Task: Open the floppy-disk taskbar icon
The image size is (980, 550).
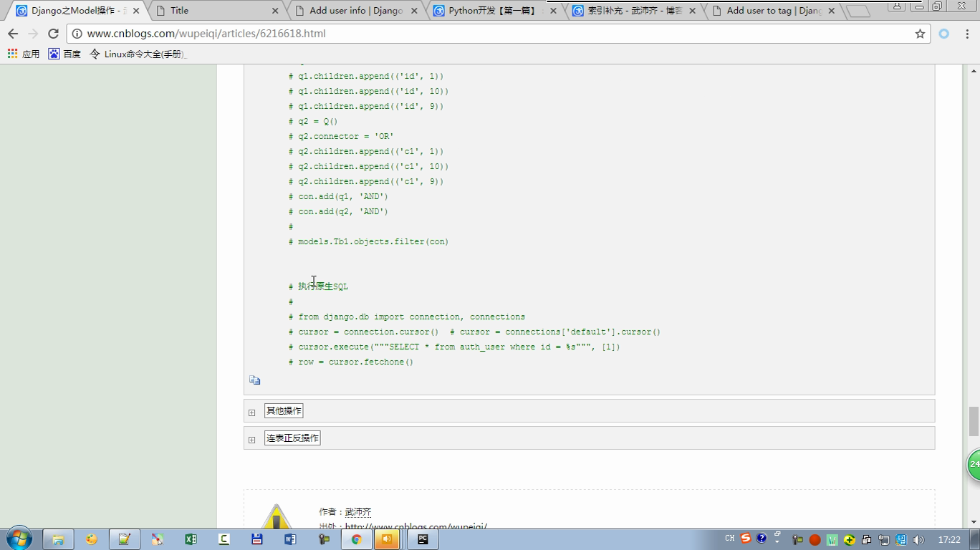Action: (x=256, y=539)
